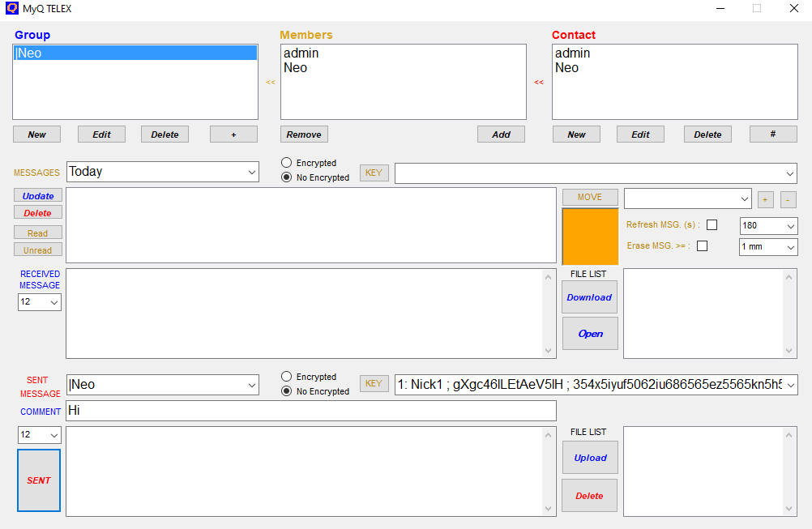
Task: Mark the message as Read
Action: click(x=38, y=233)
